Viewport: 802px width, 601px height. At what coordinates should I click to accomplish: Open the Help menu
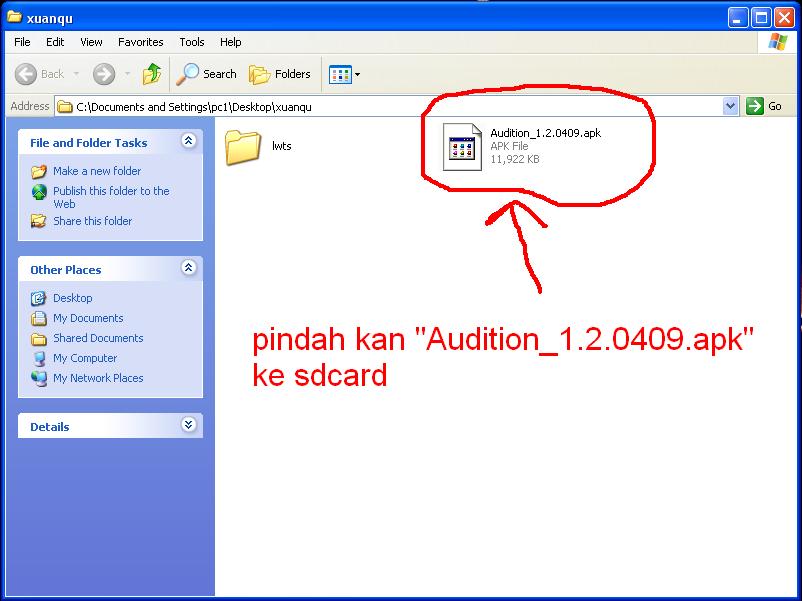(231, 42)
